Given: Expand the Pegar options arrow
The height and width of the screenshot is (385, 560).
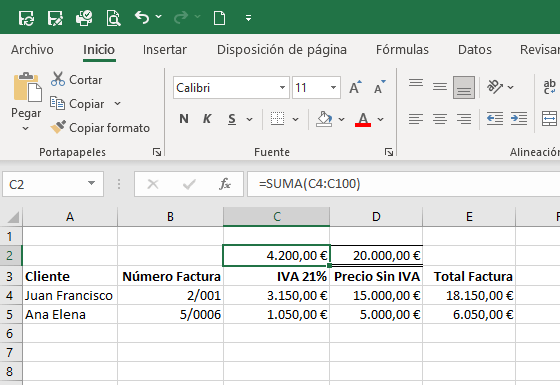Looking at the screenshot, I should coord(25,128).
